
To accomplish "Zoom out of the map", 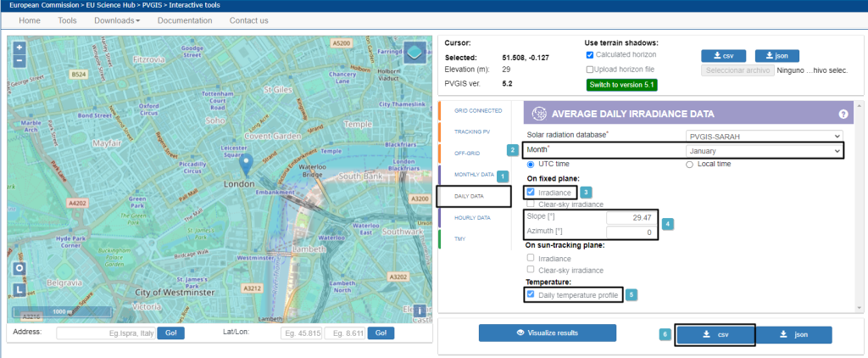I will pyautogui.click(x=19, y=60).
